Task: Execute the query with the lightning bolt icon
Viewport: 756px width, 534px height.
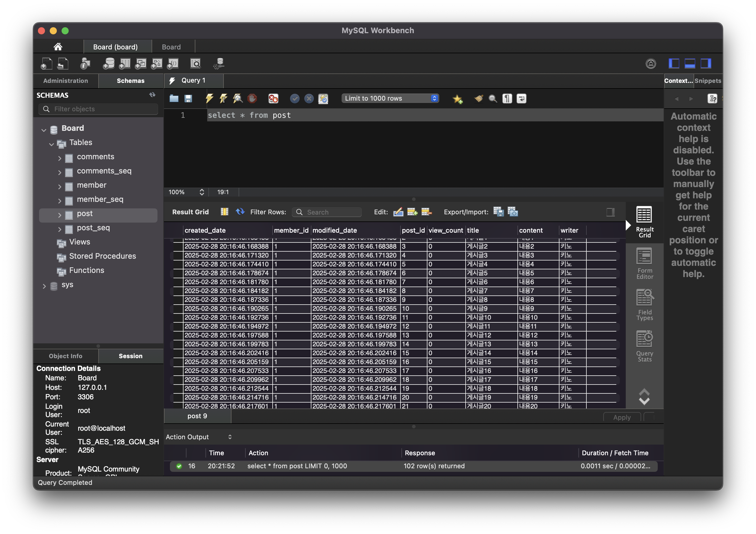Action: click(209, 99)
